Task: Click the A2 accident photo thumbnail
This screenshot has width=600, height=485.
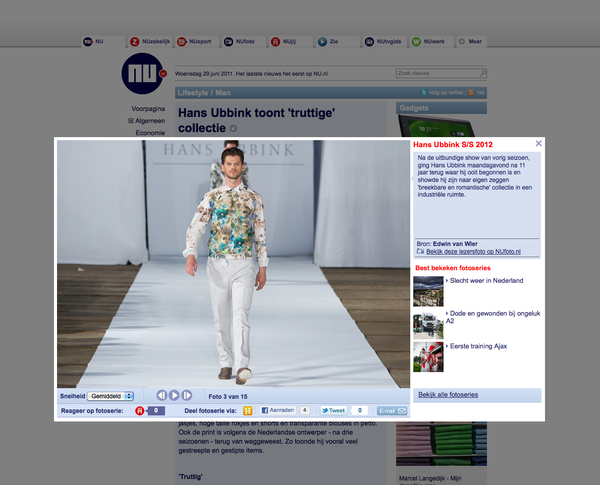Action: [428, 324]
